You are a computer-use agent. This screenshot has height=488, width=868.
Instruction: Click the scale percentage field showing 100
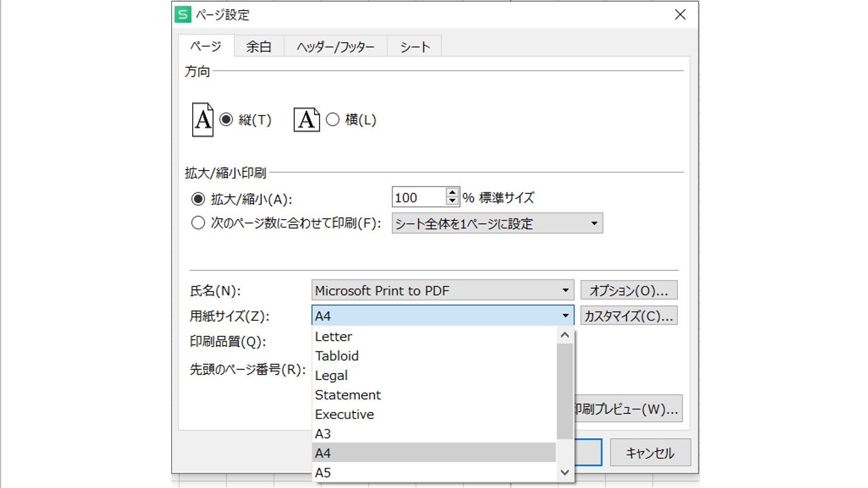tap(419, 198)
